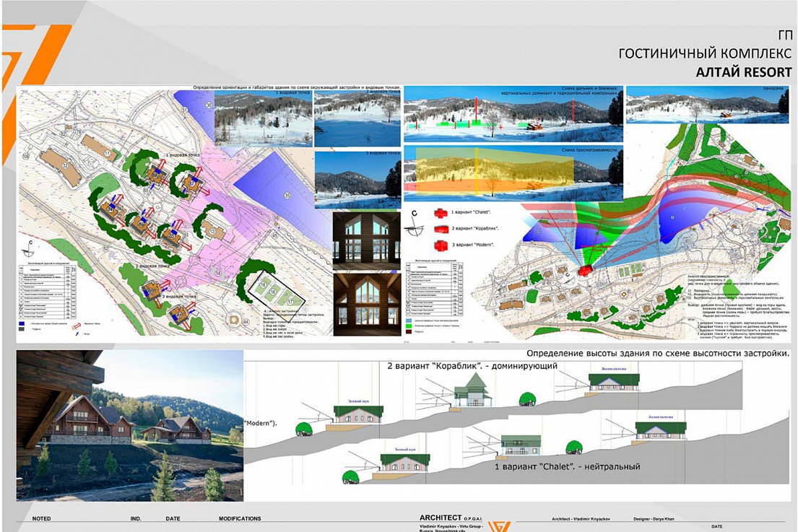Click 'Designer - Darya Khan' credit
The height and width of the screenshot is (532, 798).
(654, 519)
